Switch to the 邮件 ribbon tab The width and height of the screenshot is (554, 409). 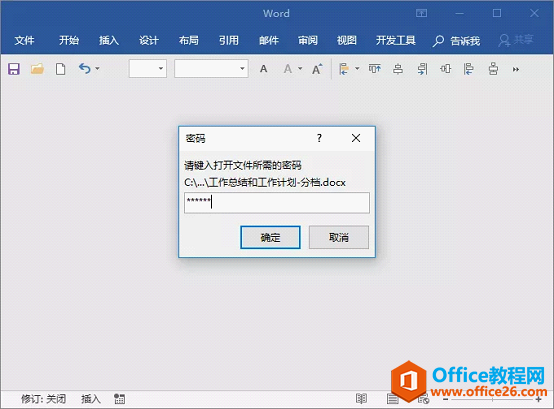pos(269,40)
